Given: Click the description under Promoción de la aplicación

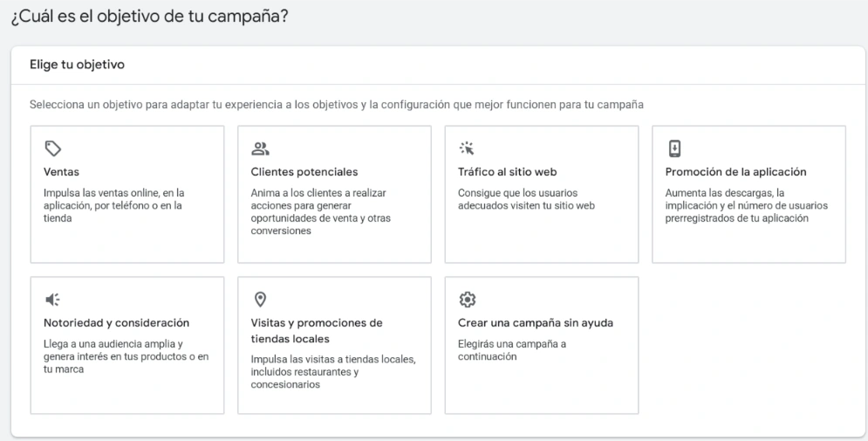Looking at the screenshot, I should pos(746,205).
